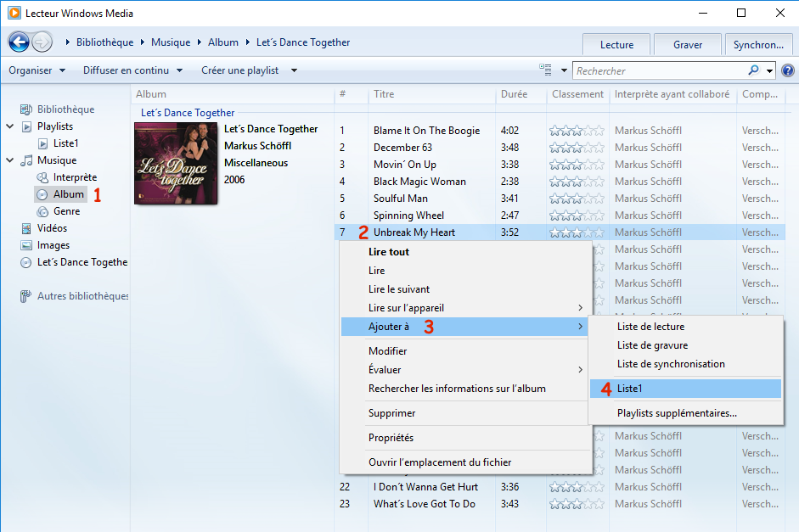The image size is (799, 532).
Task: Set star rating for Unbreak My Heart
Action: pos(577,232)
